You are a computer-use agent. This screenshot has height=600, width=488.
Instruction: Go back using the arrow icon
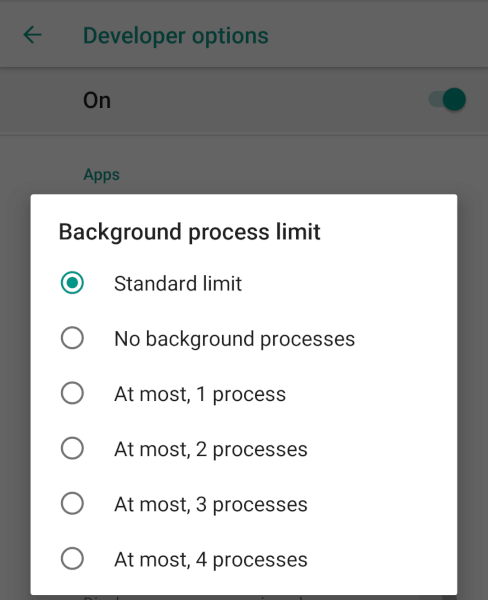click(x=33, y=35)
